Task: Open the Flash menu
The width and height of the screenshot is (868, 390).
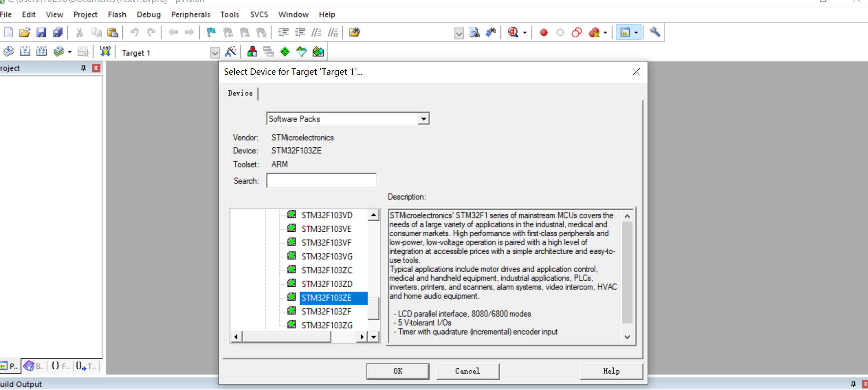Action: [117, 15]
